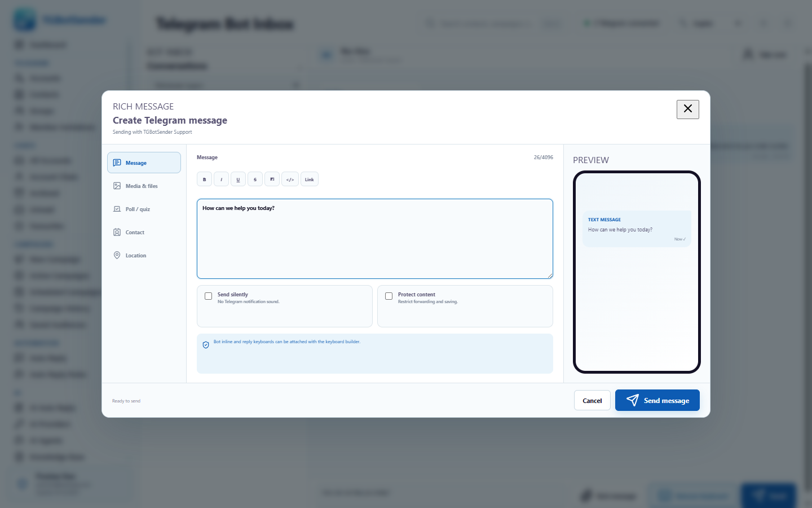
Task: Apply strikethrough with the S button
Action: (255, 179)
